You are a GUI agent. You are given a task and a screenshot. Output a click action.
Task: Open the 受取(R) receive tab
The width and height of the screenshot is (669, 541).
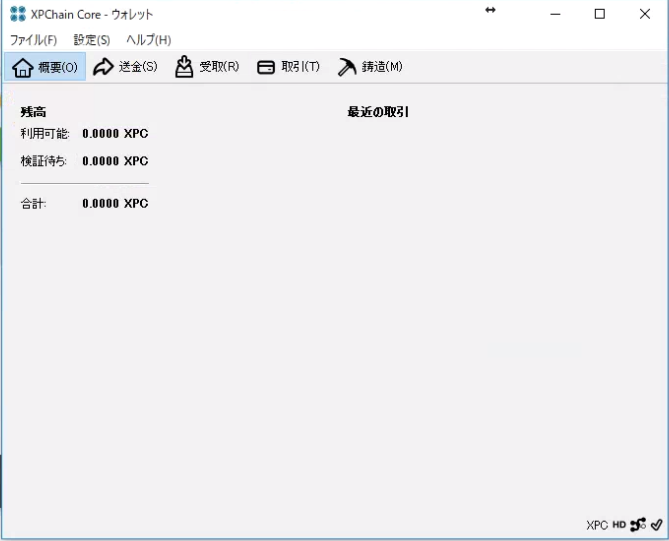point(207,67)
